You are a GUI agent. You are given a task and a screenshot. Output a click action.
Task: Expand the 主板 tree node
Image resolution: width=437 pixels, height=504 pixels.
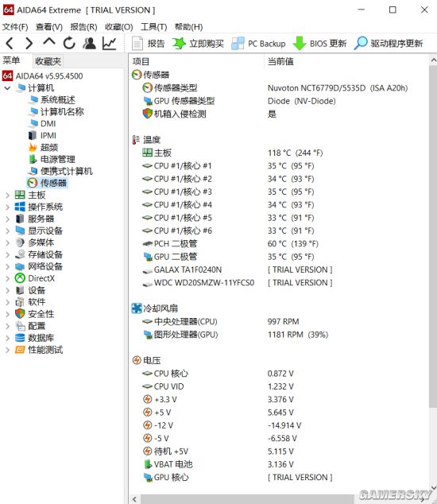coord(8,195)
